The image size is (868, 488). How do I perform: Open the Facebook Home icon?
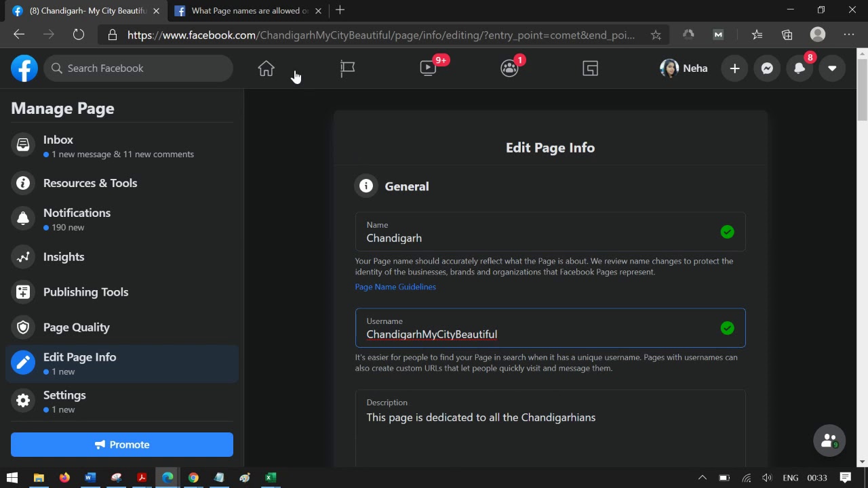point(266,68)
